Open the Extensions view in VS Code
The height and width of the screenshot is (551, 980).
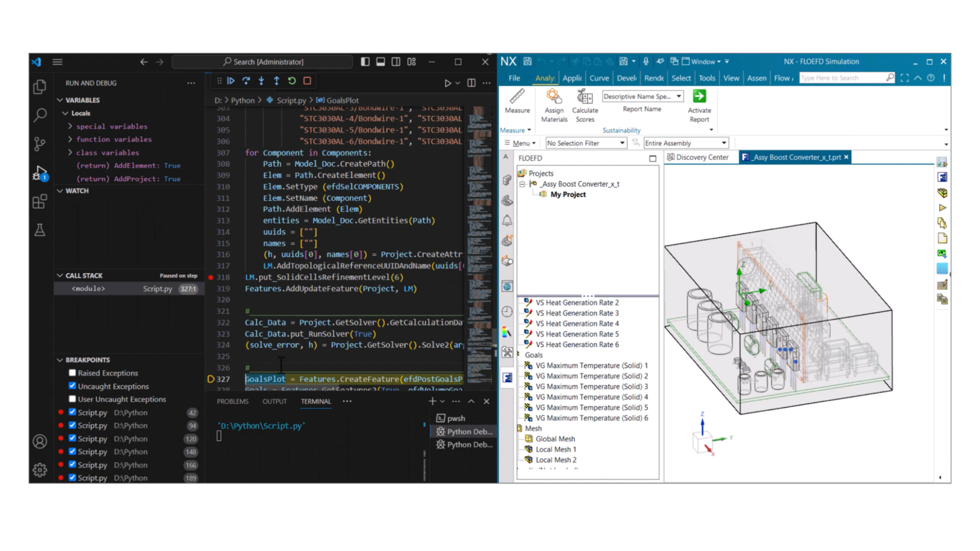(40, 202)
